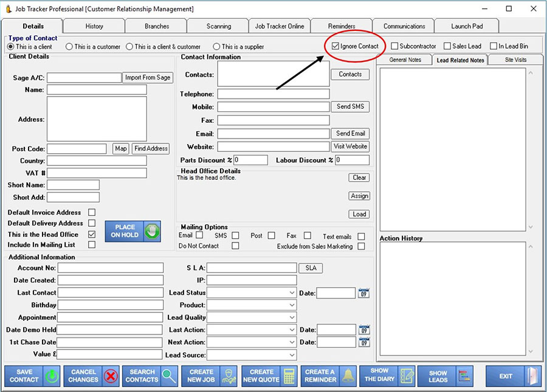Click the Visit Website button

350,146
